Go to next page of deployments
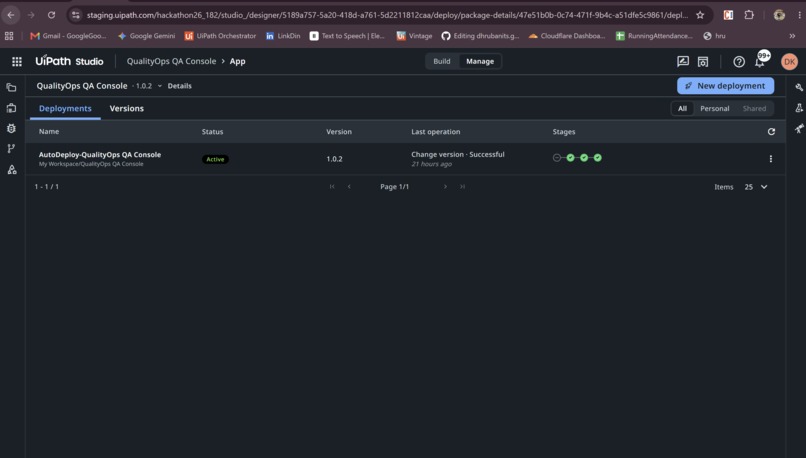This screenshot has width=806, height=458. click(x=445, y=187)
